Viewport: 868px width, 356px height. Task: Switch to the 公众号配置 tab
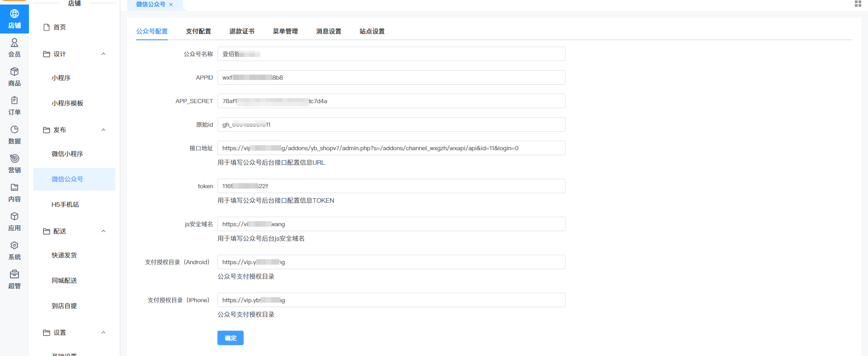point(152,31)
